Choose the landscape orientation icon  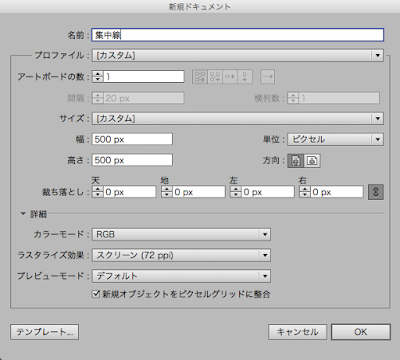coord(312,161)
